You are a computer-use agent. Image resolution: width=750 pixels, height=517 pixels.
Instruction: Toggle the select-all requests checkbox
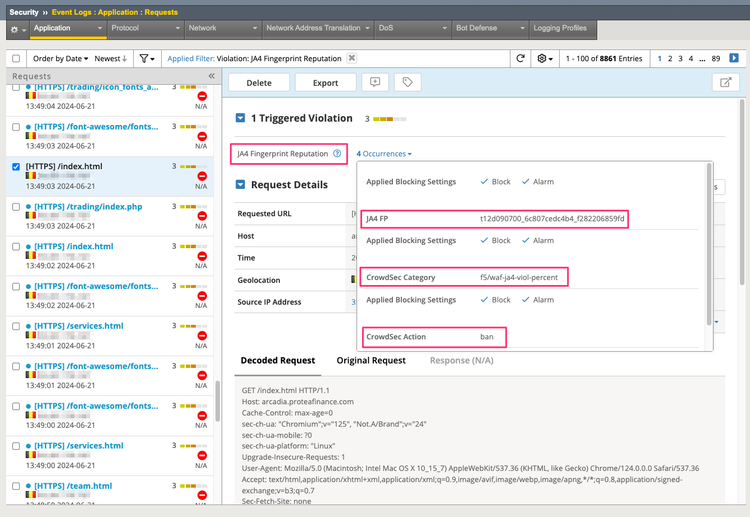pos(15,59)
